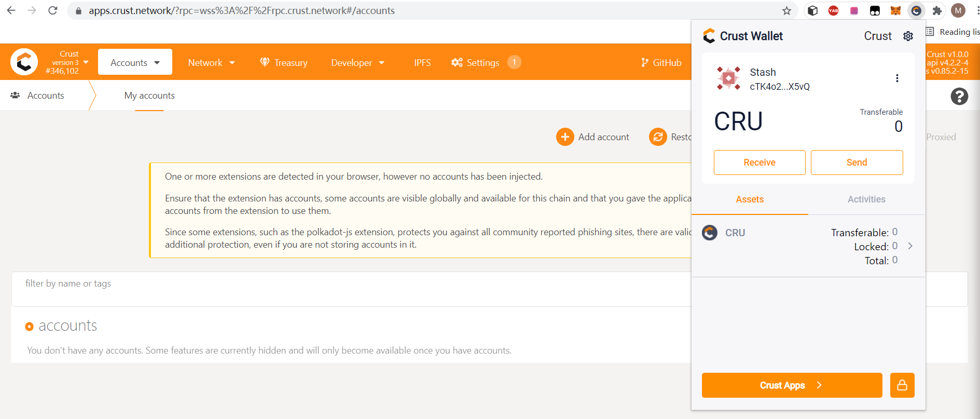Reload the page with refresh icon

[x=52, y=10]
